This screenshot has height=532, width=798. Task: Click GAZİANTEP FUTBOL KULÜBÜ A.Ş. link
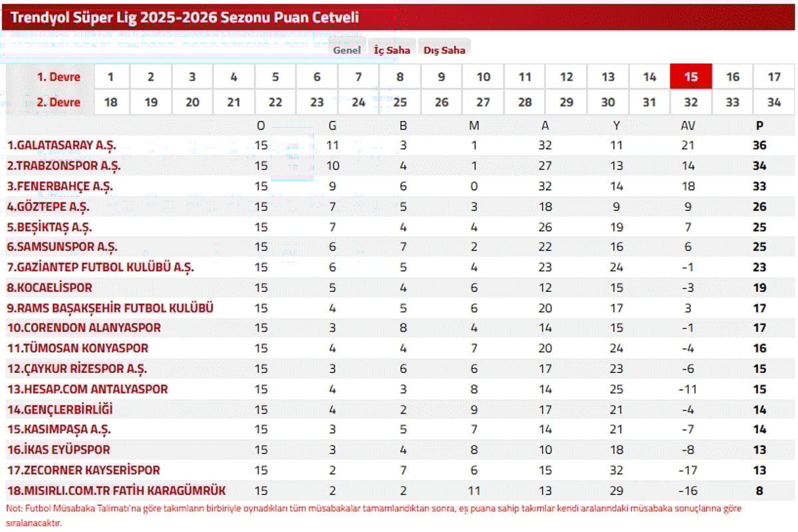pyautogui.click(x=100, y=267)
